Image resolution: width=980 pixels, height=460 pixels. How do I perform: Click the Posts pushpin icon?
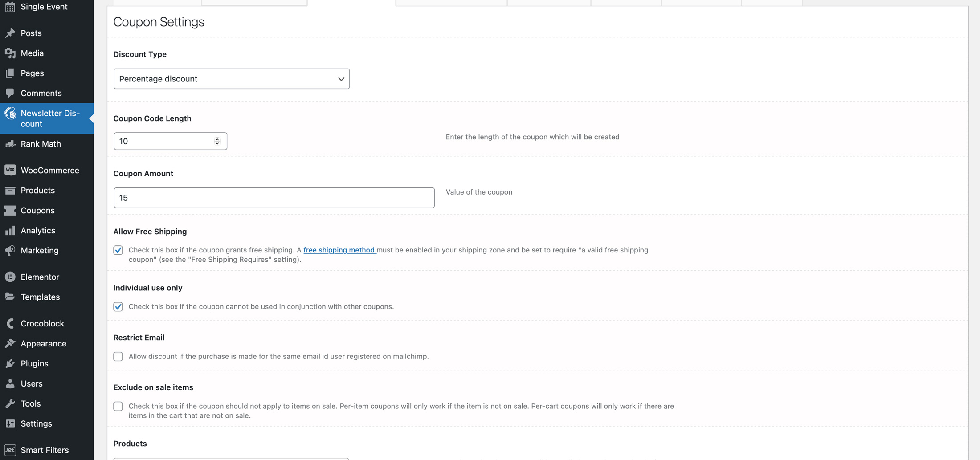click(10, 33)
